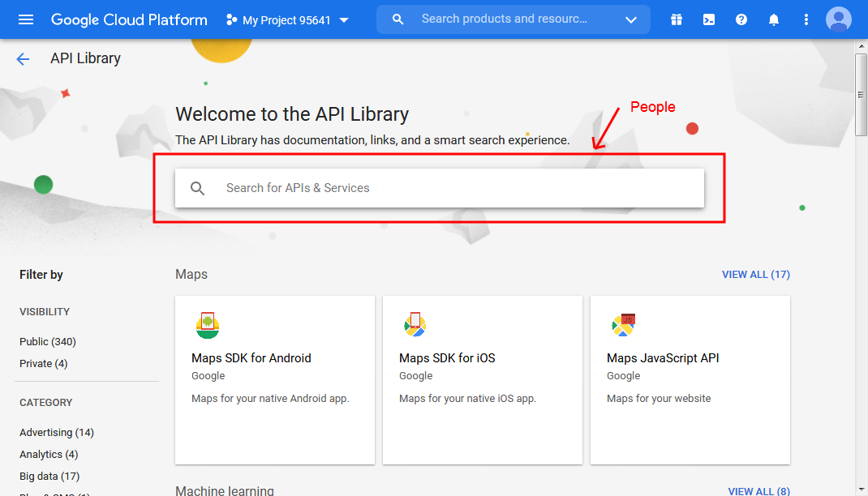Click the Filter by heading

41,275
